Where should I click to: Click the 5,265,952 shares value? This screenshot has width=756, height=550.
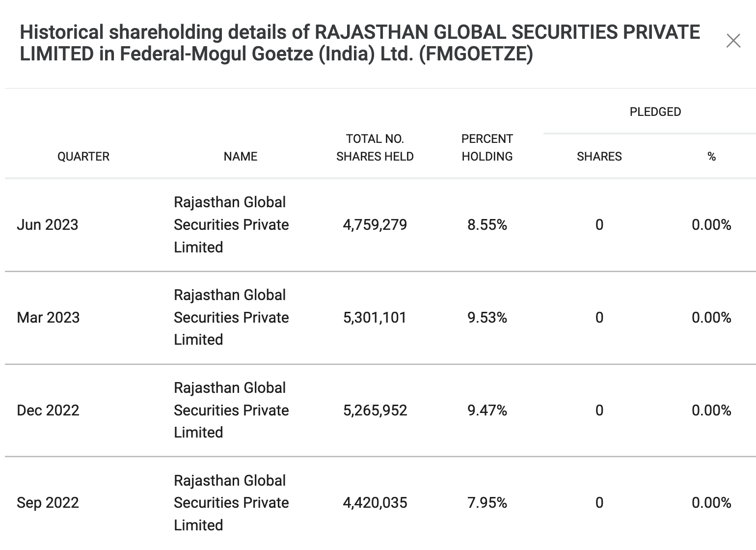(x=375, y=411)
